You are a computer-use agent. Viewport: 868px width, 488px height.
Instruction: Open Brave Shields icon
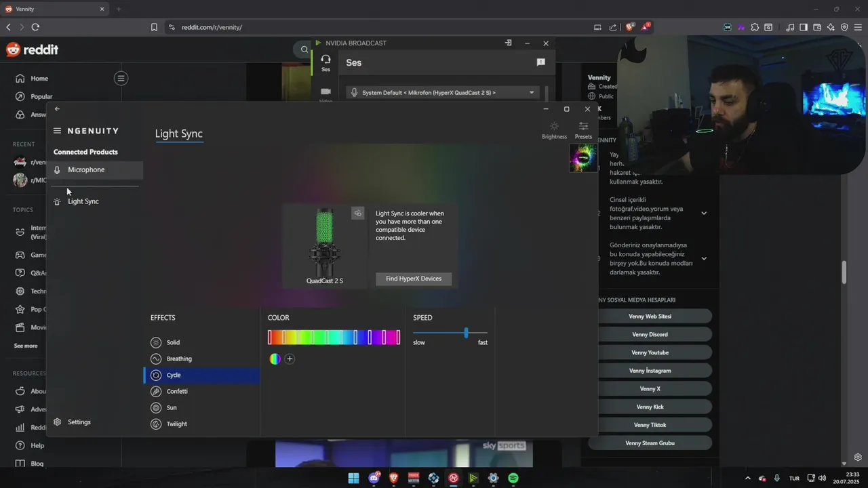click(630, 27)
